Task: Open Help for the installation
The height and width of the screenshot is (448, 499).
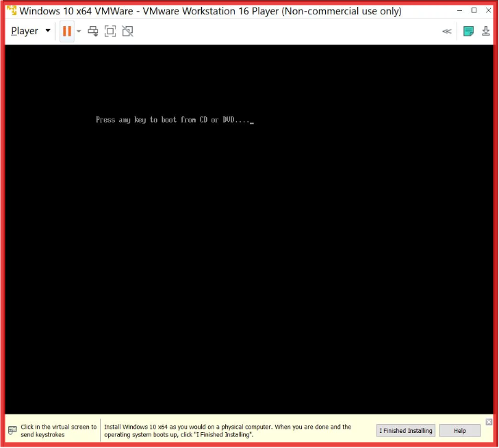Action: click(x=459, y=431)
